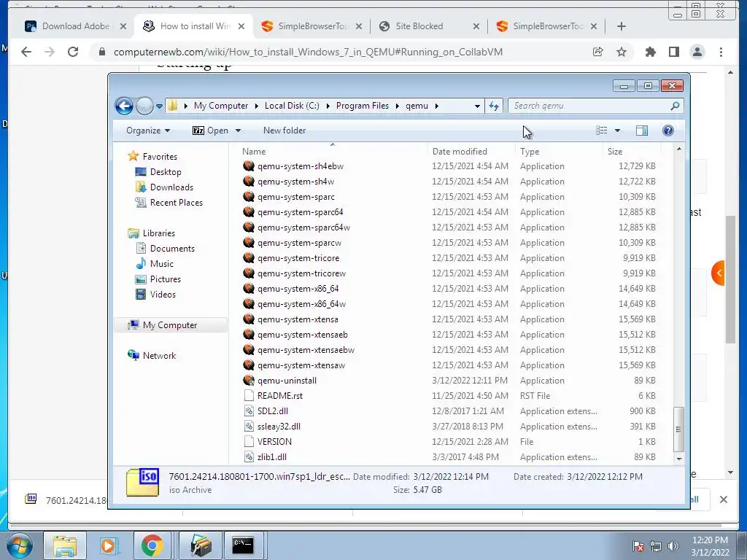Open the Windows Start button
This screenshot has width=747, height=560.
click(x=20, y=545)
